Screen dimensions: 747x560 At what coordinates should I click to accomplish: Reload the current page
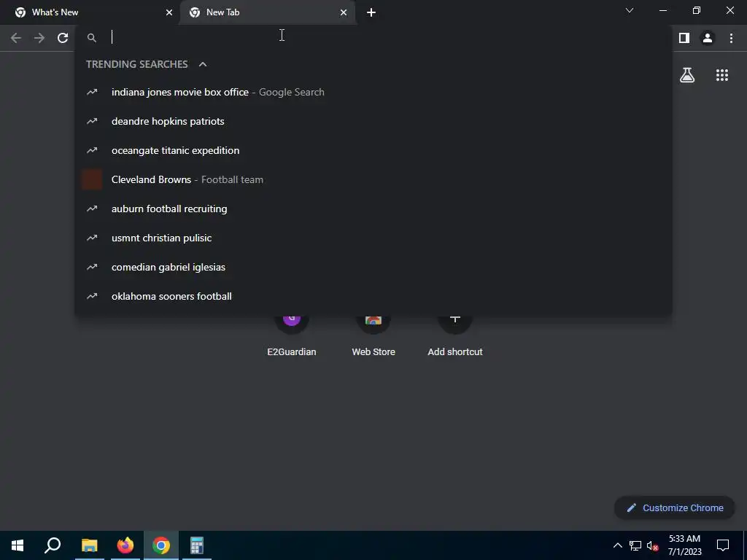(x=63, y=38)
